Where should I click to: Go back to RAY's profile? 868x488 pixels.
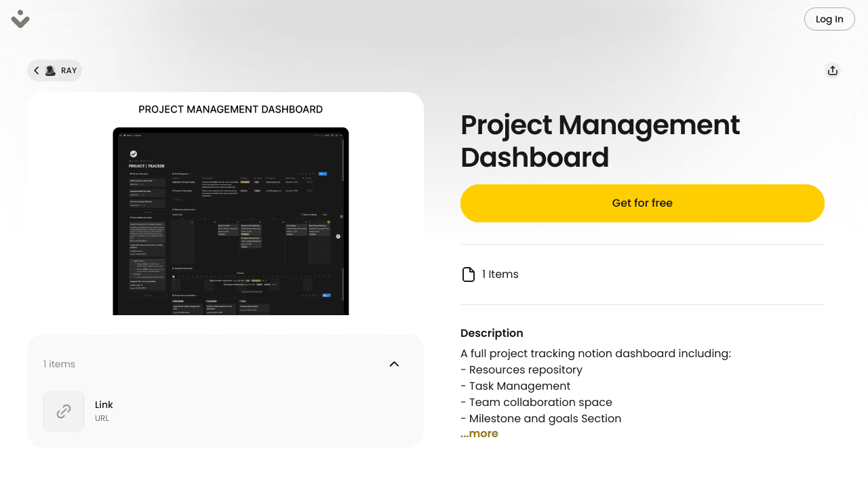coord(54,70)
